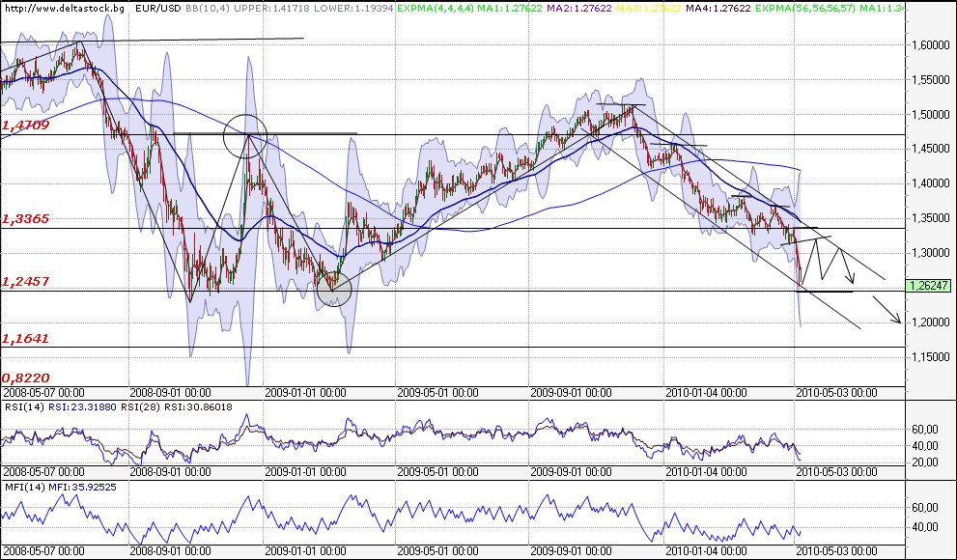The image size is (957, 560).
Task: Click 2010-01-04 date under the MFI panel
Action: pyautogui.click(x=706, y=551)
